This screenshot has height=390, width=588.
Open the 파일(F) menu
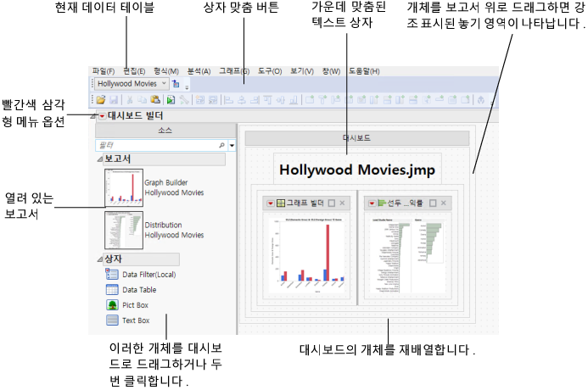104,71
